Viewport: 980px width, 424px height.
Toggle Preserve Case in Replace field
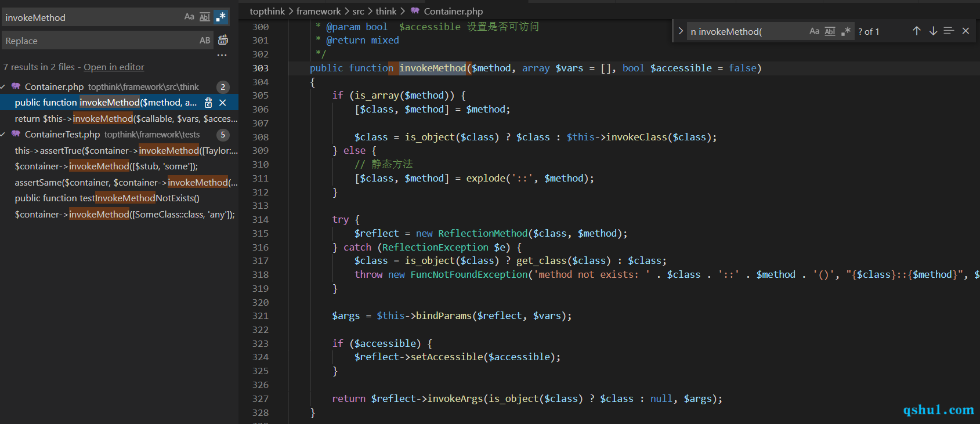[x=205, y=41]
